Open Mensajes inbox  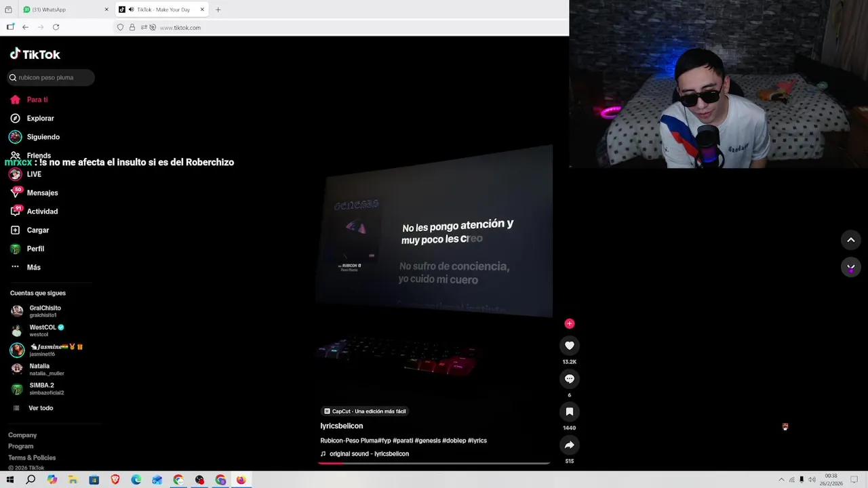click(34, 193)
